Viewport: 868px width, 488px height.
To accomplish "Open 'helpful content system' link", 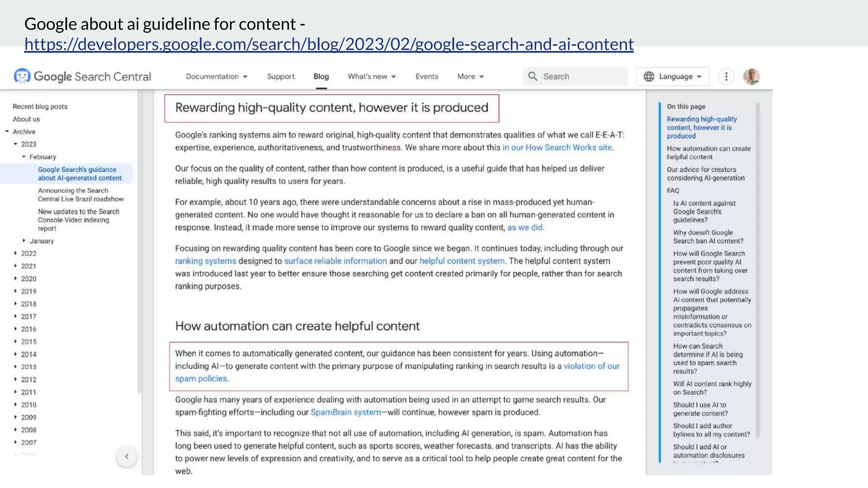I will point(462,261).
